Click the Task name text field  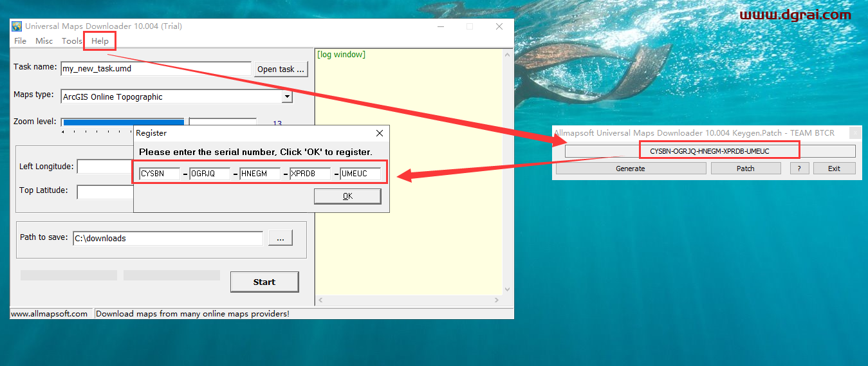tap(155, 69)
